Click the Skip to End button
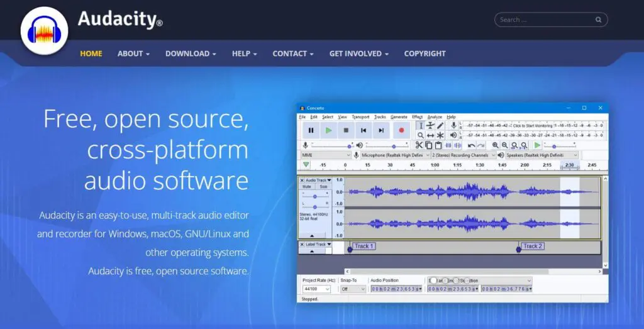The width and height of the screenshot is (644, 329). (x=381, y=130)
